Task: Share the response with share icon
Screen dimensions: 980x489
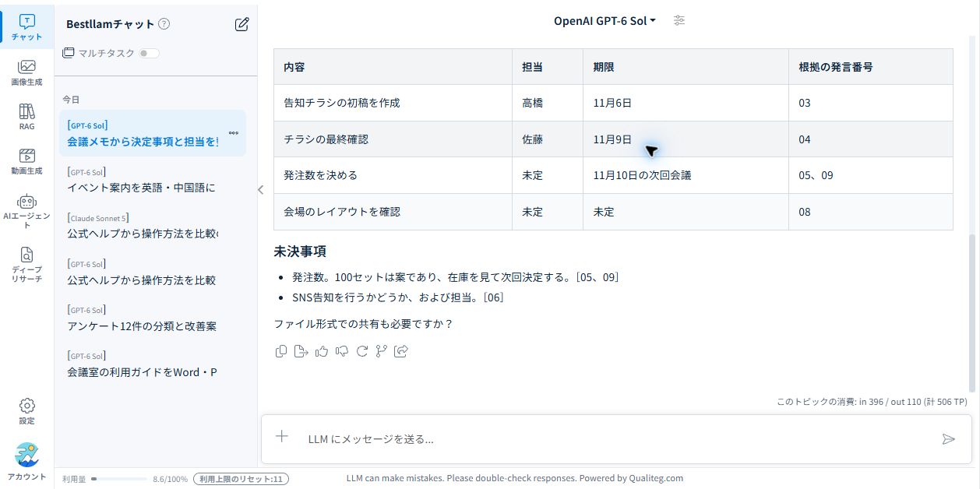Action: tap(401, 351)
